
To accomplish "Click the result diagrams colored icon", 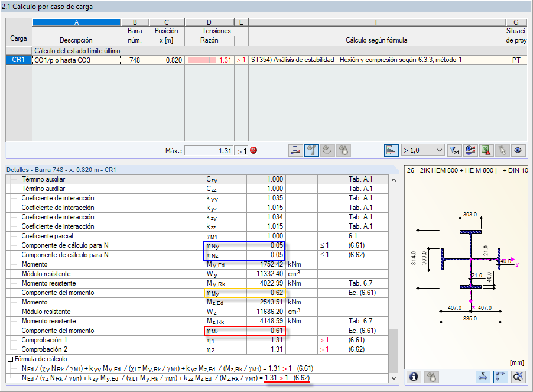I will pyautogui.click(x=472, y=151).
